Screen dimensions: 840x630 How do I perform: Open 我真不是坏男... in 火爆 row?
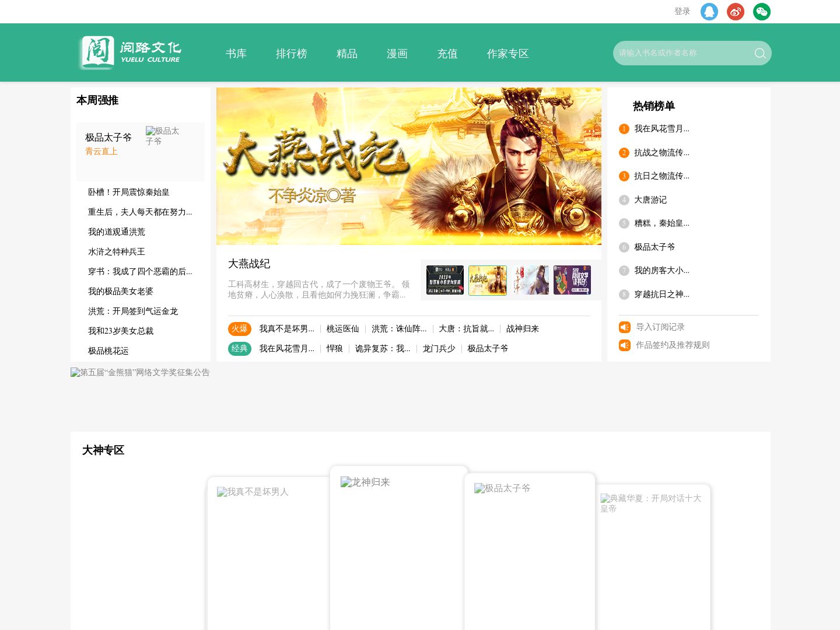pos(287,329)
